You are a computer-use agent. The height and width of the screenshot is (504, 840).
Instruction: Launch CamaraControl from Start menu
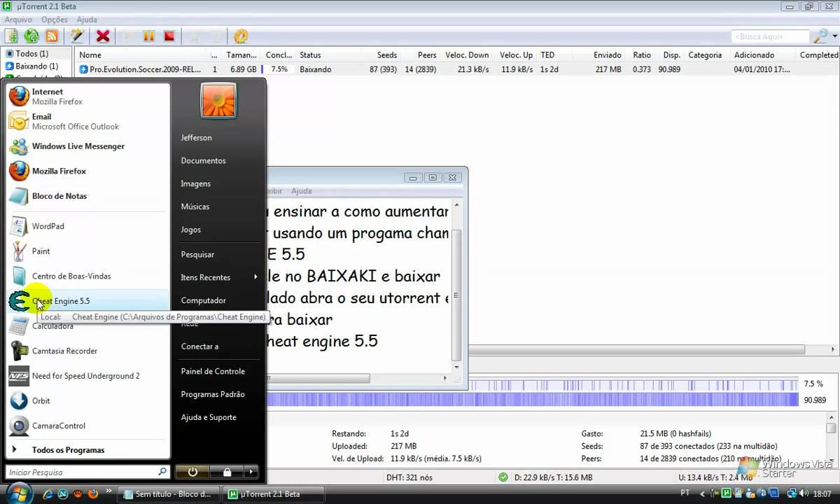[x=87, y=426]
